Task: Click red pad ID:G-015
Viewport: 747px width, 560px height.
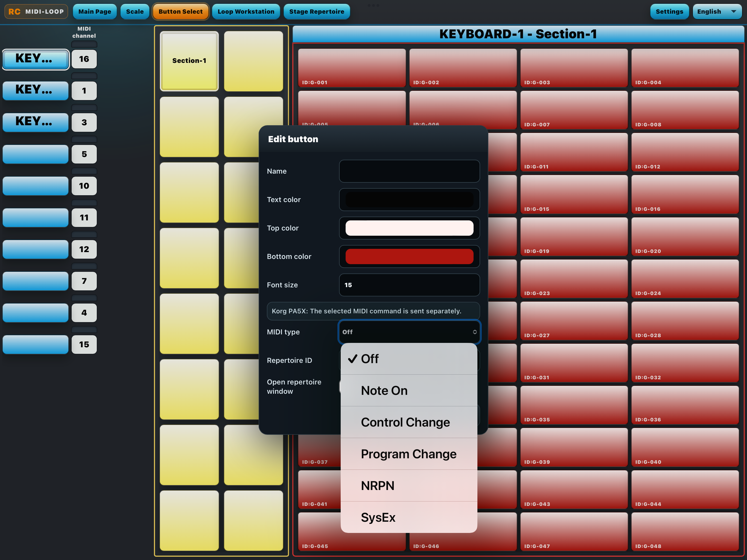Action: coord(574,194)
